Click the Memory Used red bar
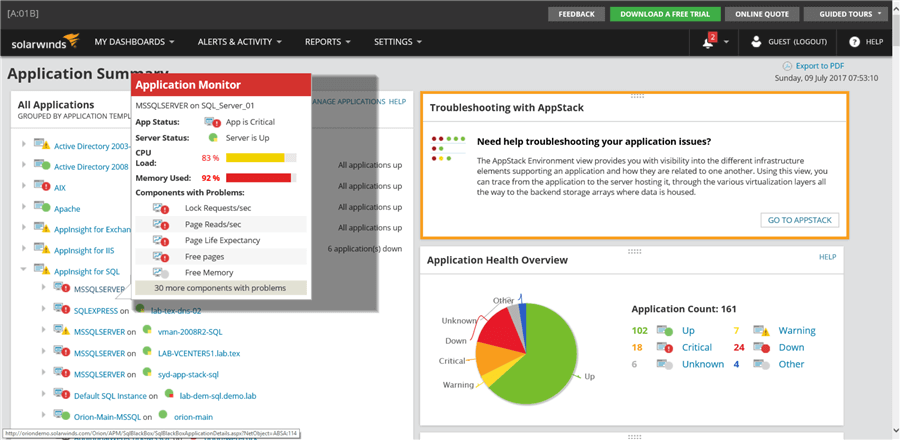900x440 pixels. tap(259, 178)
